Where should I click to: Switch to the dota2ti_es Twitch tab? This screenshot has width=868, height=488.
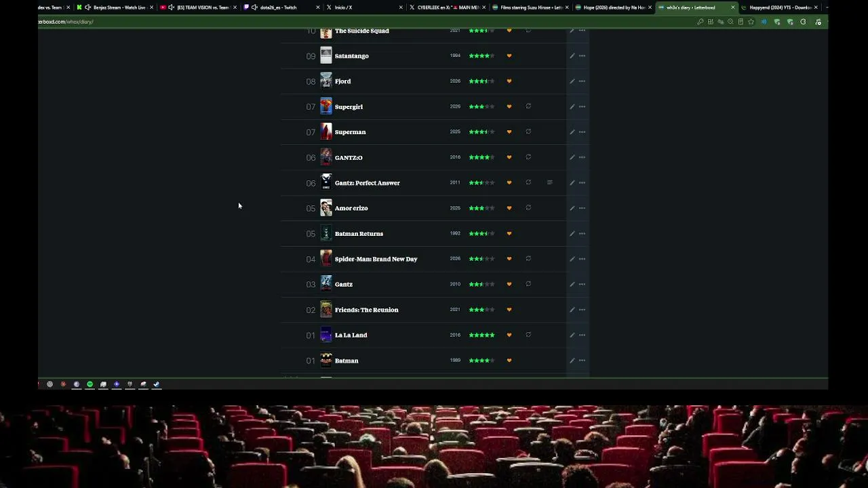pos(281,7)
